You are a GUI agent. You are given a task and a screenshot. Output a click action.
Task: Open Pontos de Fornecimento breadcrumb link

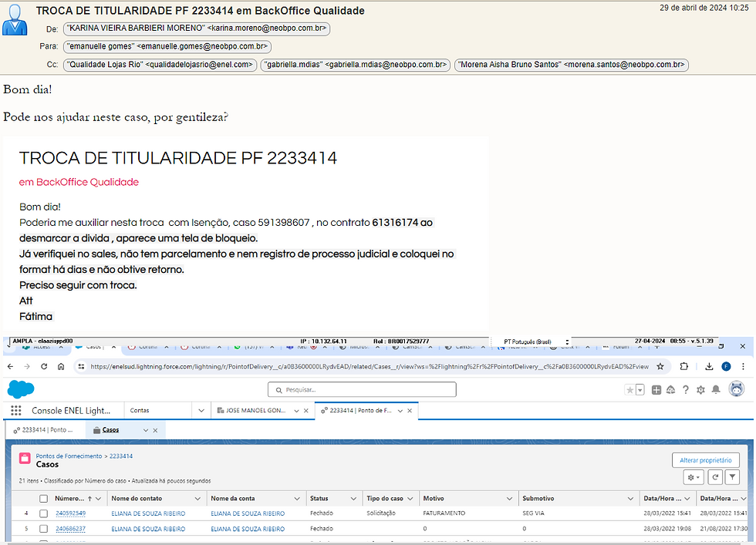tap(69, 456)
